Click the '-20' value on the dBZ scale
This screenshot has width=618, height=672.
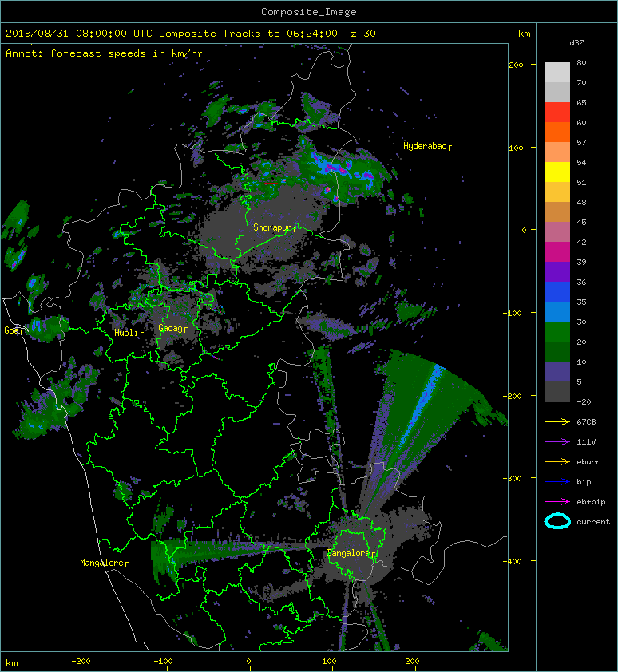(x=584, y=402)
